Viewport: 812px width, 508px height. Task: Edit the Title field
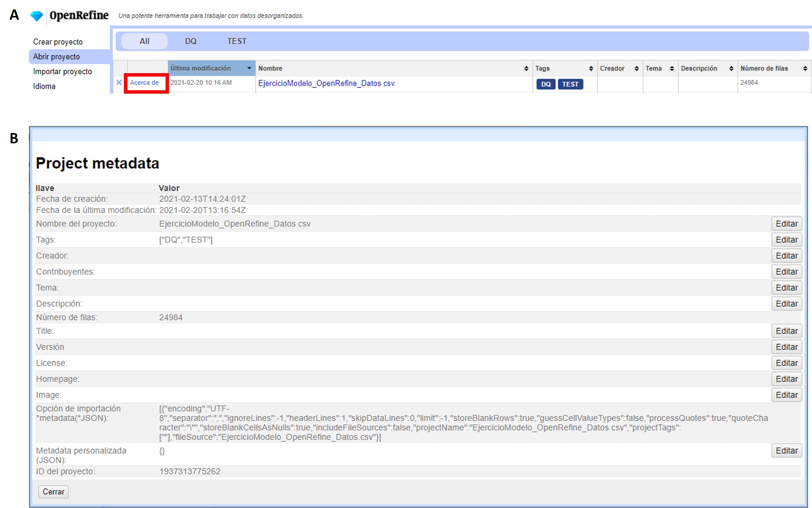787,331
